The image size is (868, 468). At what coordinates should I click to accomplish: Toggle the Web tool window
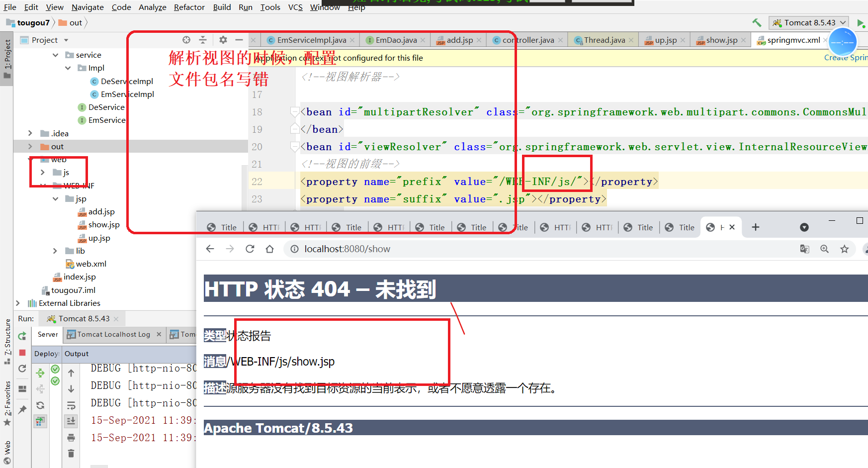click(x=7, y=452)
